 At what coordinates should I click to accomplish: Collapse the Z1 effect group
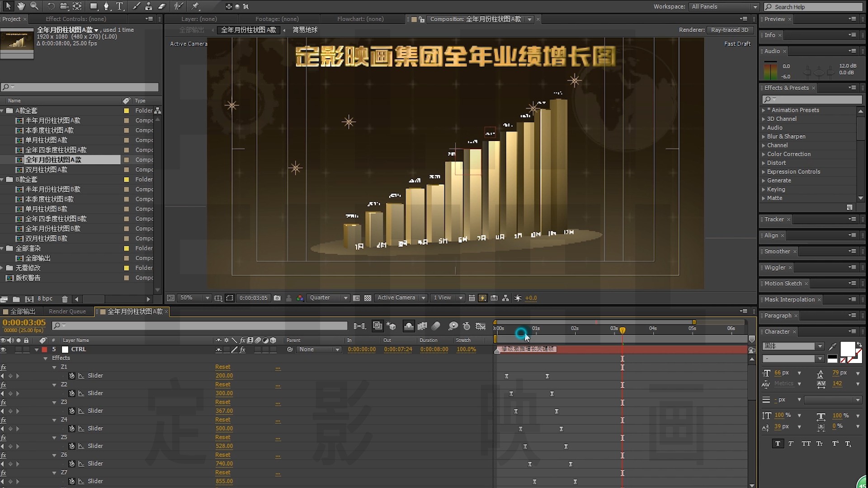54,367
